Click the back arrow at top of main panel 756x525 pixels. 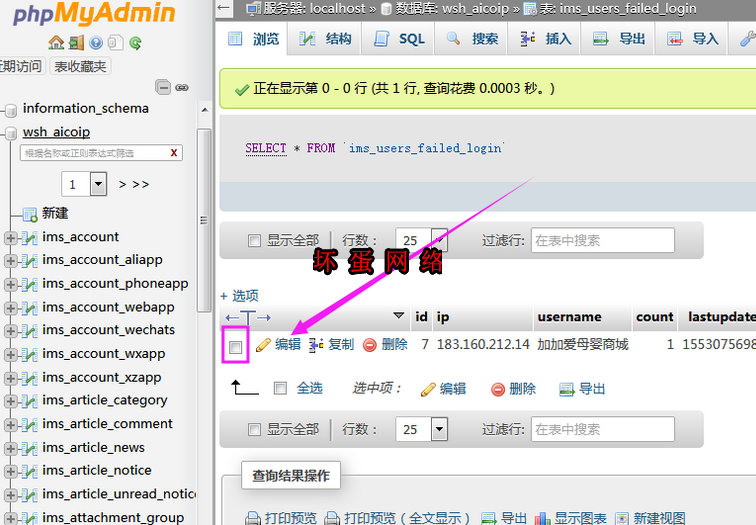(223, 7)
